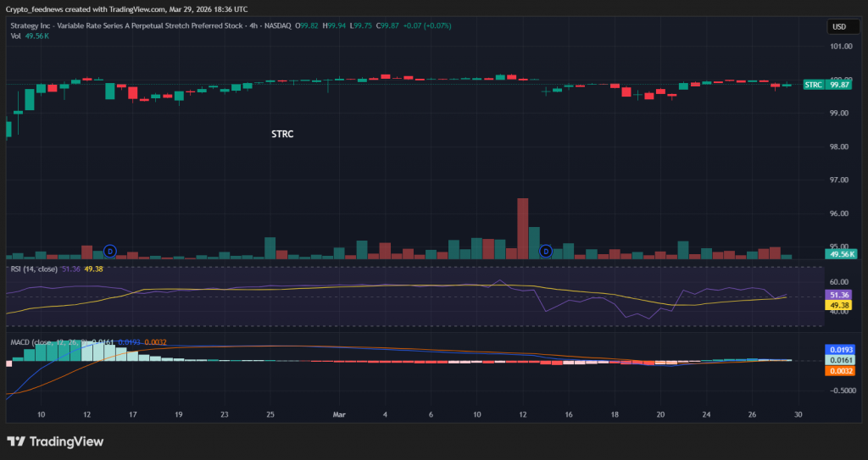Image resolution: width=868 pixels, height=460 pixels.
Task: Click the 25 date on the time axis
Action: [270, 414]
